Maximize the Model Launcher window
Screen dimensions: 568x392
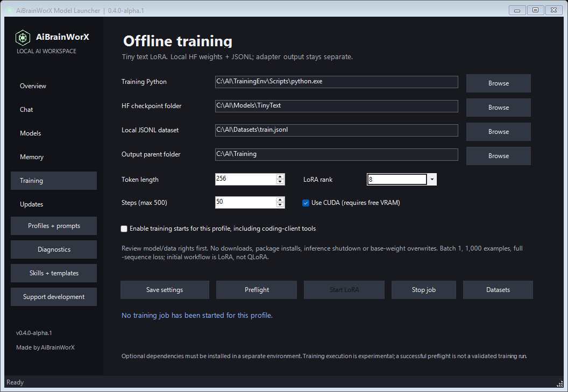tap(535, 10)
